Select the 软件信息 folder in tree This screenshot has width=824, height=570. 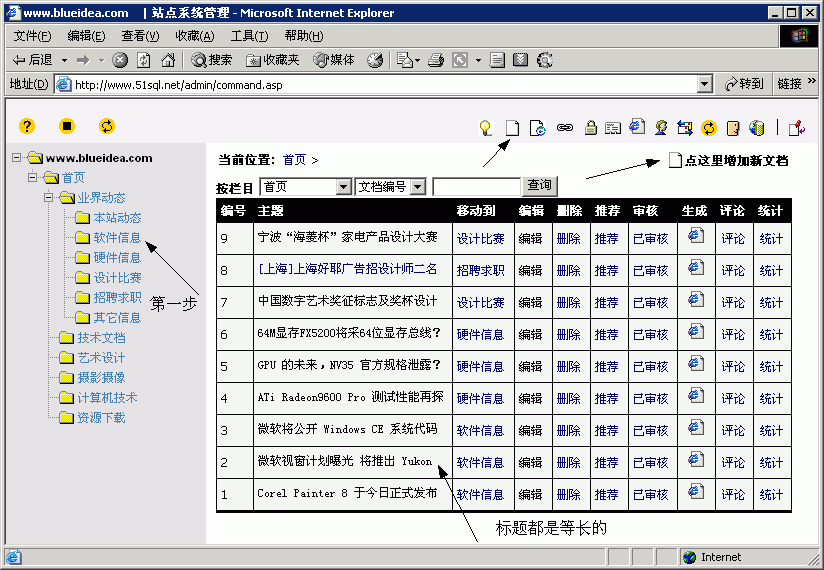[x=117, y=237]
